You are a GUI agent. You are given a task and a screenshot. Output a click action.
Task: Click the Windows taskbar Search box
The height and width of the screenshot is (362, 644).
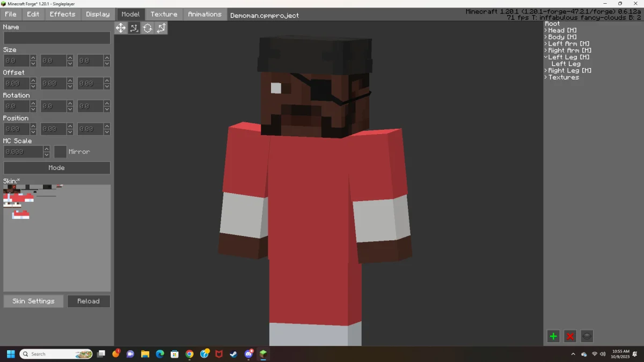56,354
